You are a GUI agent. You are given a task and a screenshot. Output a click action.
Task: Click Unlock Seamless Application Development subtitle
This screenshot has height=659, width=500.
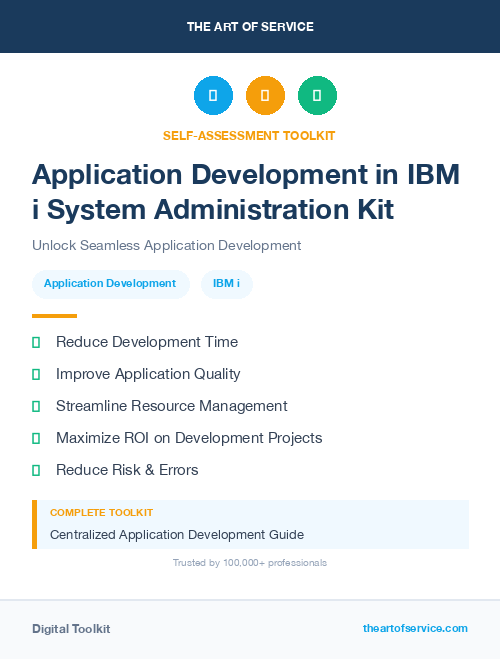point(167,245)
